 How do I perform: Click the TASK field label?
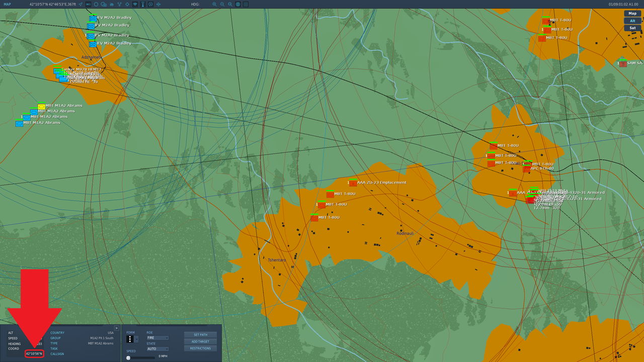pyautogui.click(x=54, y=348)
